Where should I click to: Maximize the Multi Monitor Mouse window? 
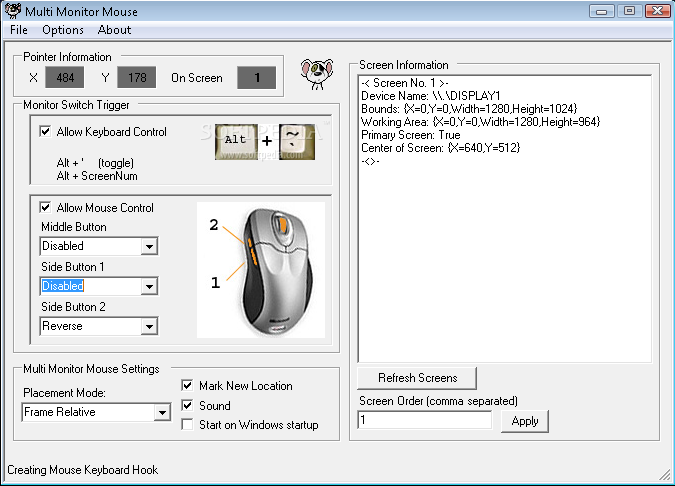(x=629, y=11)
